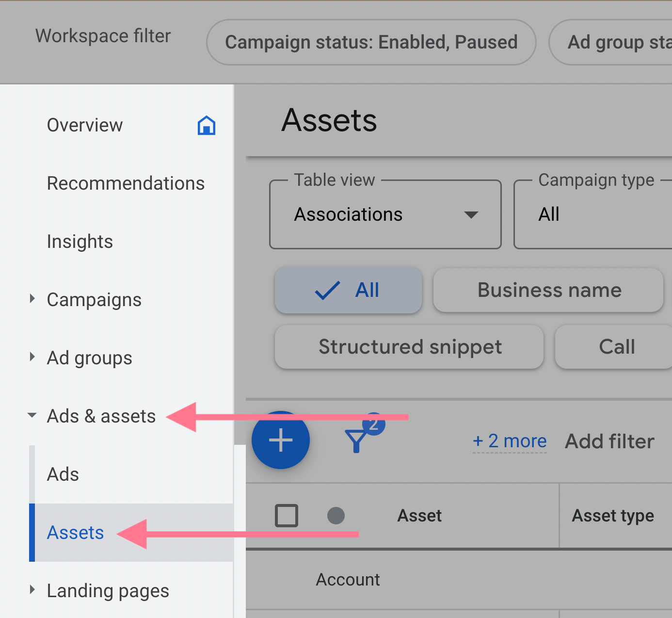
Task: Click the blue plus button to create an asset
Action: [x=280, y=439]
